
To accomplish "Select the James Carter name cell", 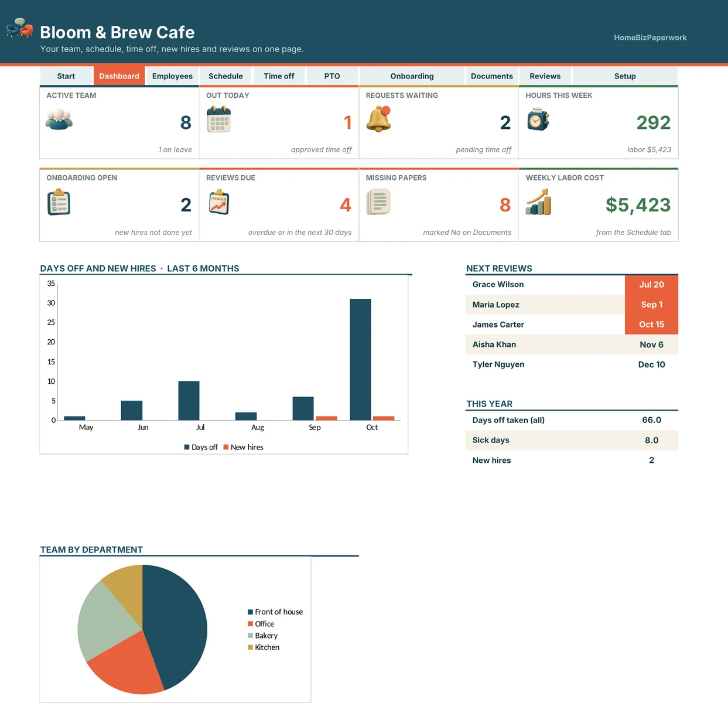I will (x=545, y=325).
